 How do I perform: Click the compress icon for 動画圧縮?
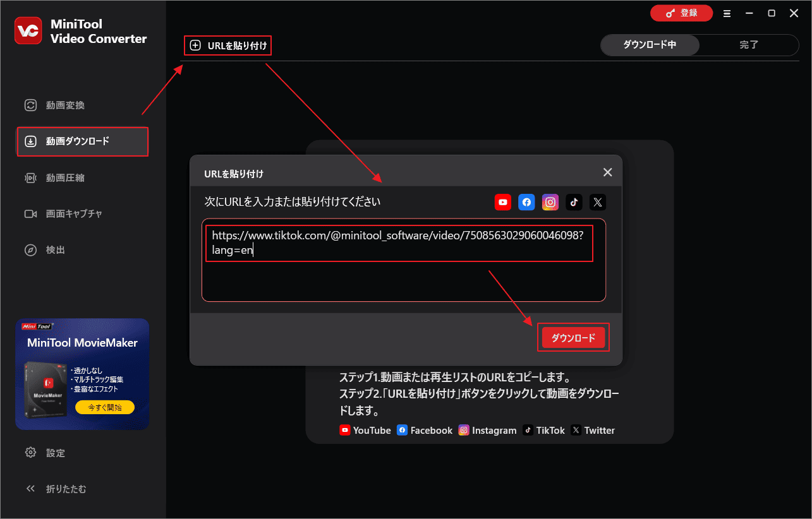point(30,178)
